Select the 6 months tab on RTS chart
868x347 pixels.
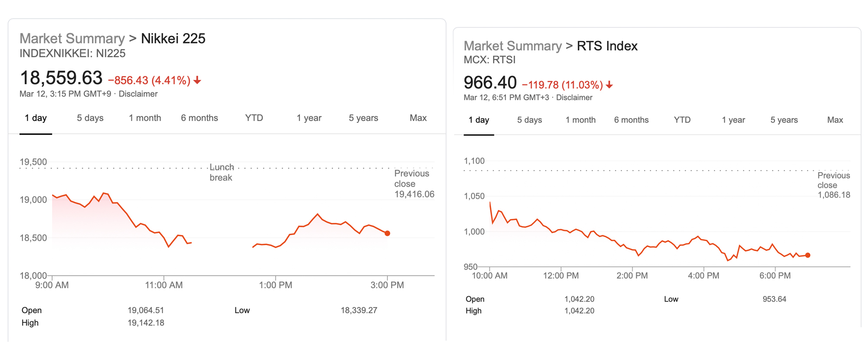631,120
